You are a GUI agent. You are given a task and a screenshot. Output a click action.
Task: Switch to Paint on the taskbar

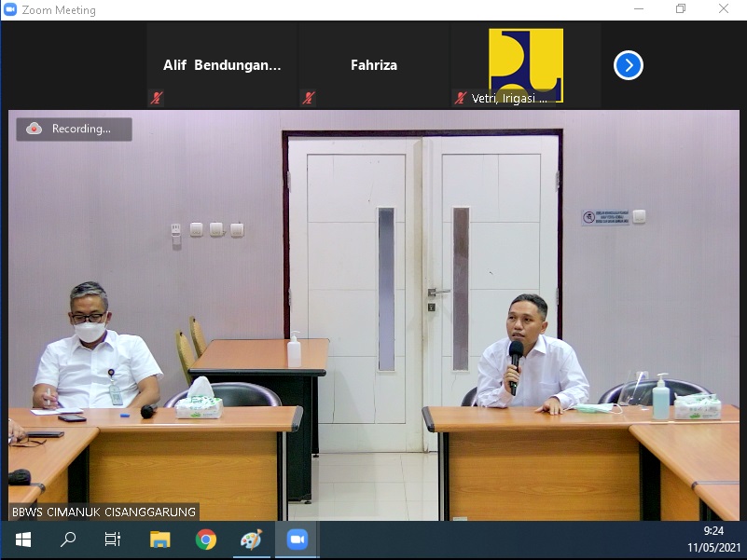tap(252, 540)
